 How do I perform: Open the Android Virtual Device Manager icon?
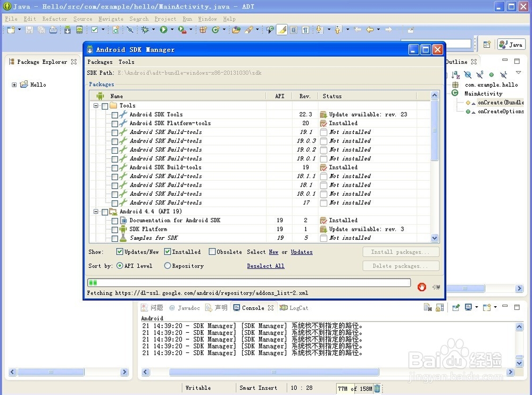(x=79, y=30)
